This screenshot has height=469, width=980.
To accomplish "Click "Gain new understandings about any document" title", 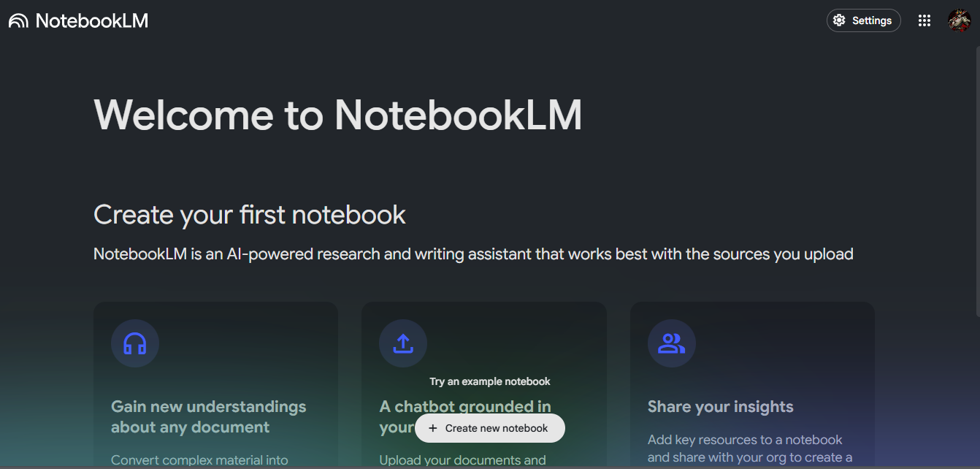I will tap(209, 416).
